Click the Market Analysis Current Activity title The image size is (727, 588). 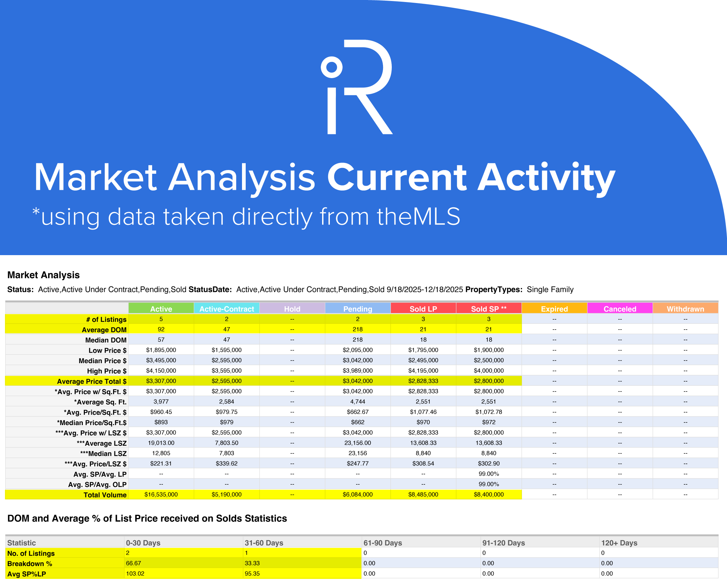pyautogui.click(x=324, y=178)
